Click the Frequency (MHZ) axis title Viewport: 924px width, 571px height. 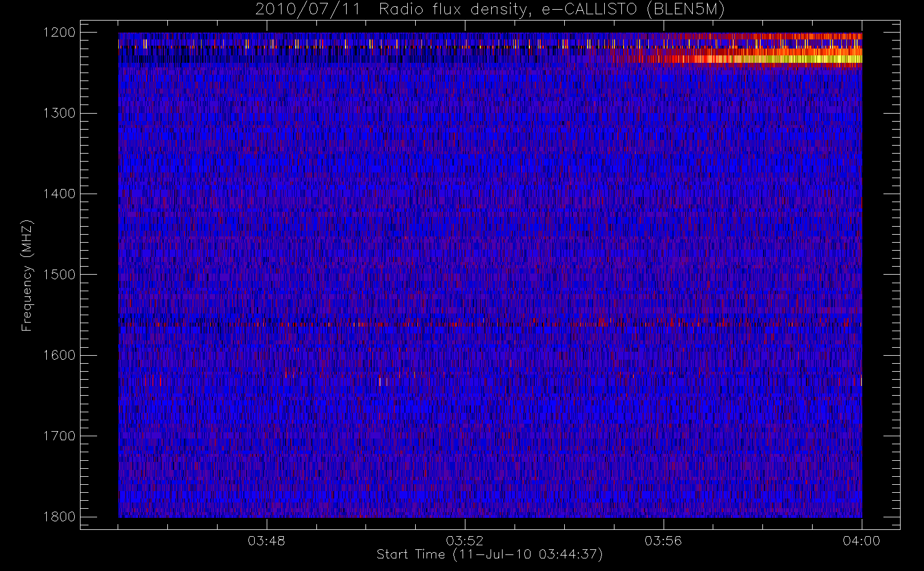27,275
